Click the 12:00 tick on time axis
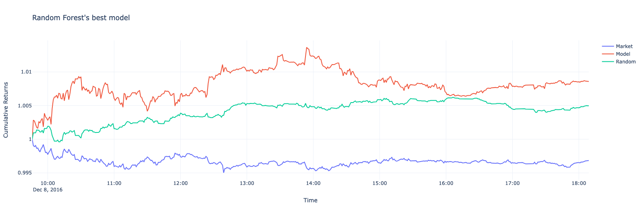Image resolution: width=644 pixels, height=212 pixels. (x=181, y=183)
